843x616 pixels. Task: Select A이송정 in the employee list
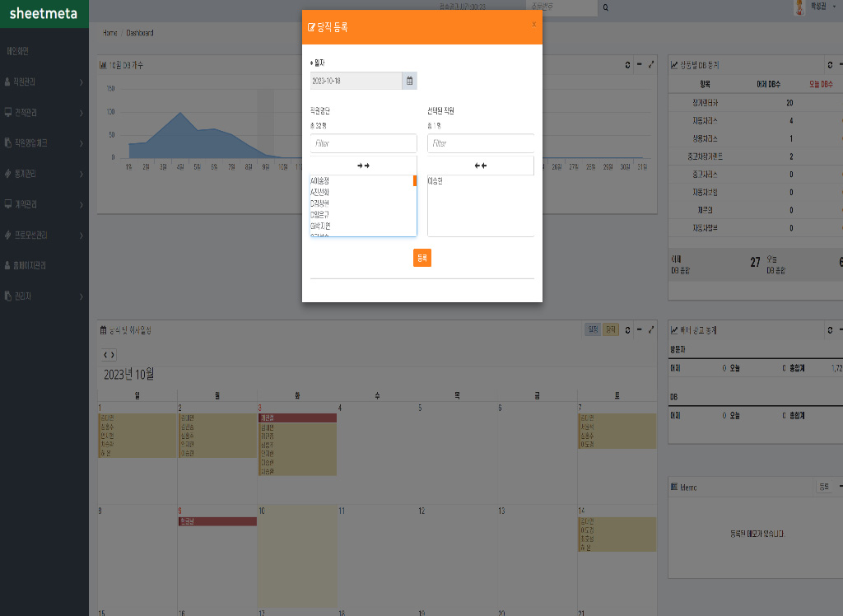point(320,180)
